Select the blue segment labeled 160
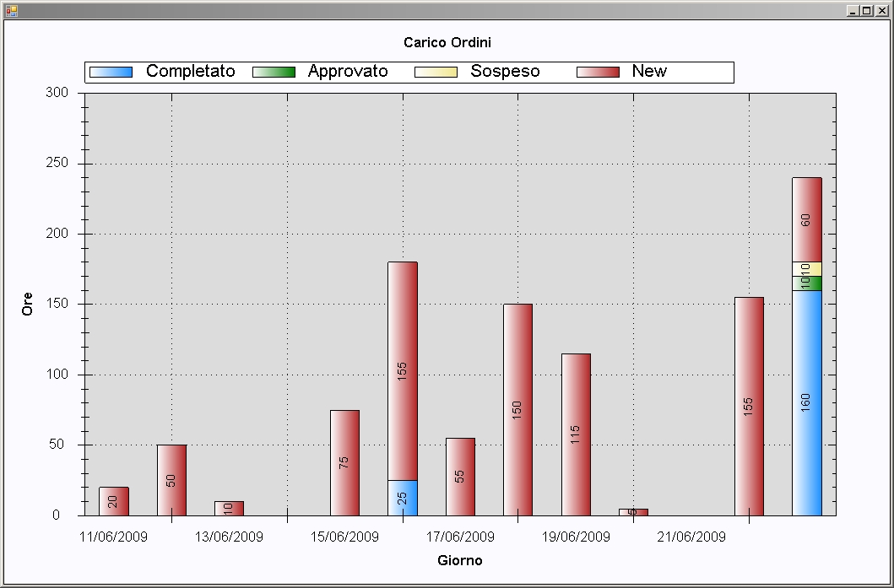Screen dimensions: 894x588 coord(807,402)
